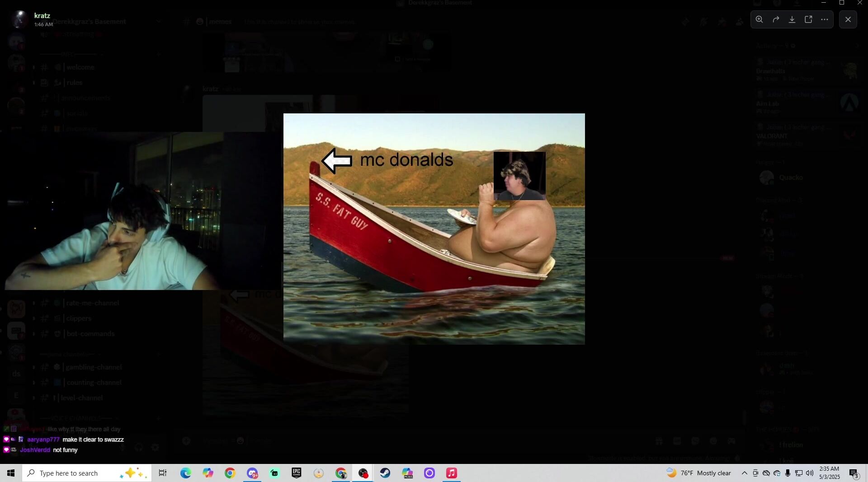Viewport: 868px width, 482px height.
Task: Open the Windows Start menu
Action: [x=11, y=473]
